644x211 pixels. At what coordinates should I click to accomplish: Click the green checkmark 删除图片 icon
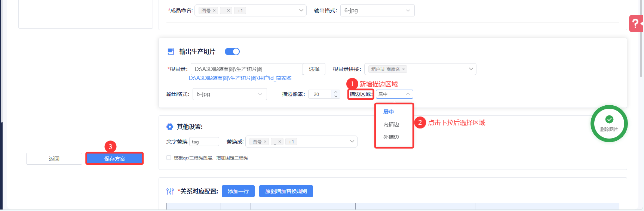(609, 120)
